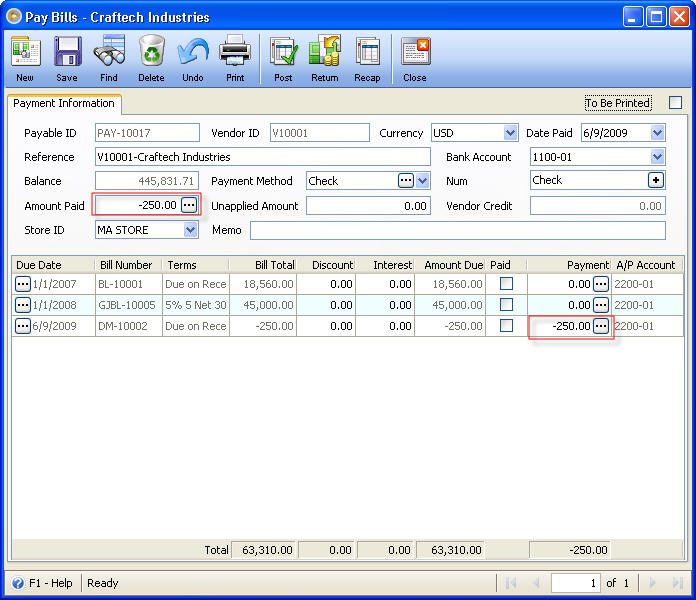Click plus button next to Num field

656,181
